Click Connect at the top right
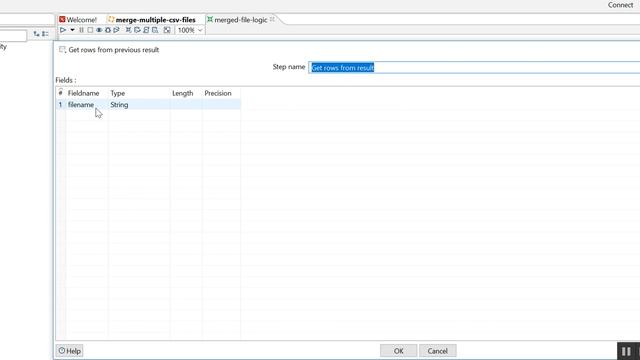 620,5
